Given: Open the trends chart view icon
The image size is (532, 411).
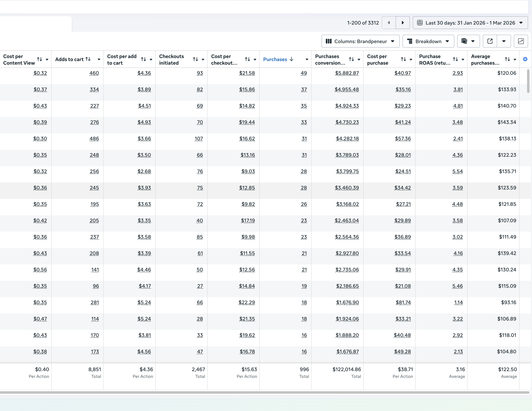Looking at the screenshot, I should [x=521, y=41].
